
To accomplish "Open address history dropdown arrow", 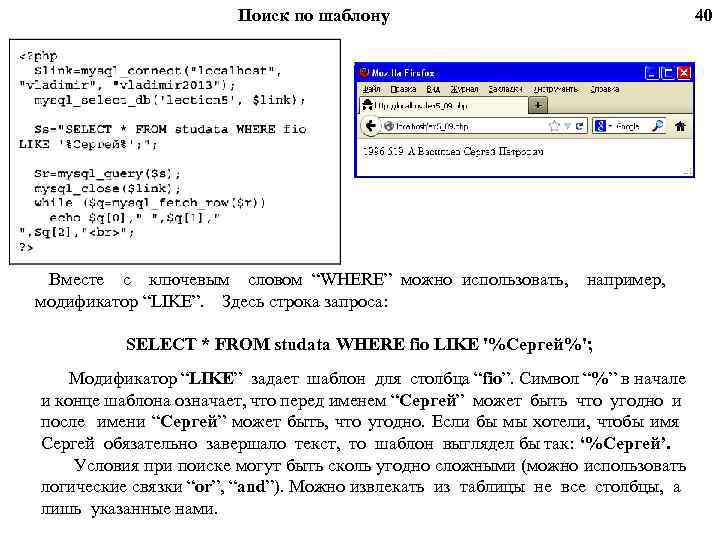I will [568, 126].
